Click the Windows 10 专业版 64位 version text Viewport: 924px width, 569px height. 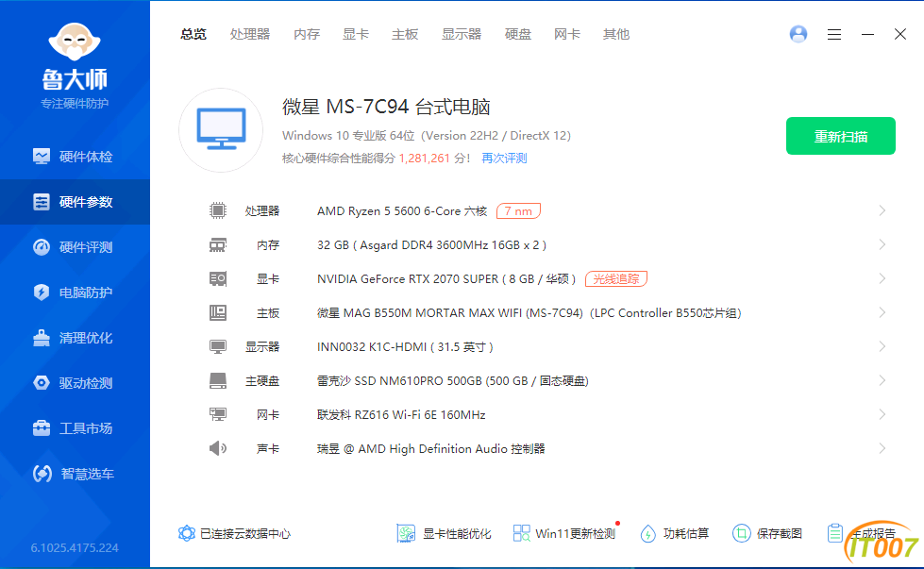(x=427, y=136)
